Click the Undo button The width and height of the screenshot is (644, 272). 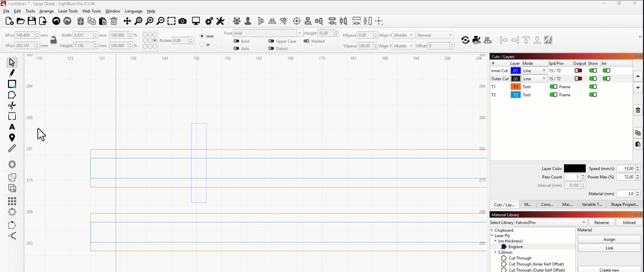(56, 21)
